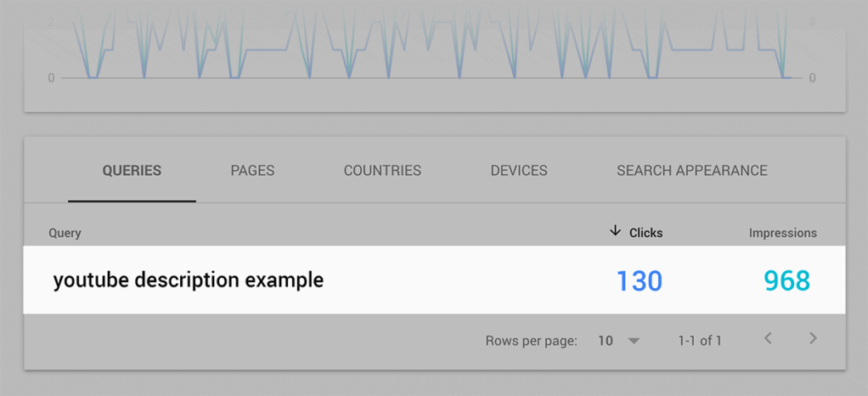
Task: Open the 'youtube description example' query row
Action: [x=189, y=280]
